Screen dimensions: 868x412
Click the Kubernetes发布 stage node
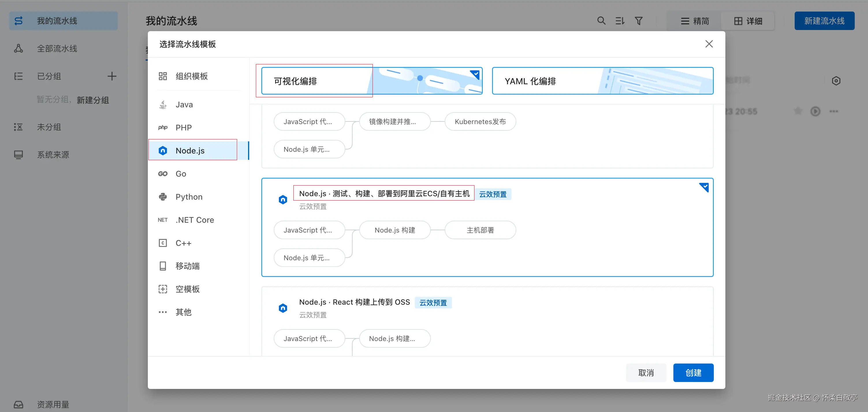pyautogui.click(x=480, y=121)
